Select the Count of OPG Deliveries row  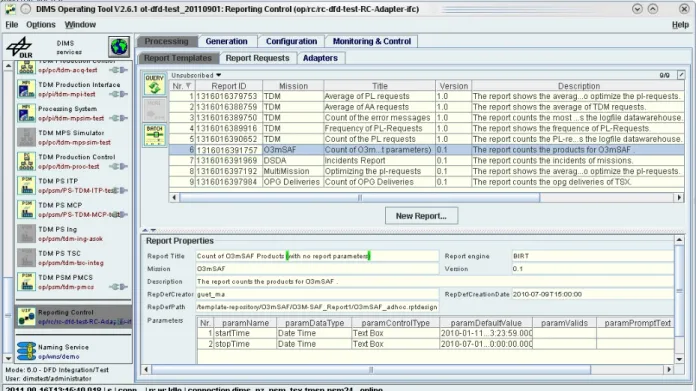(427, 182)
